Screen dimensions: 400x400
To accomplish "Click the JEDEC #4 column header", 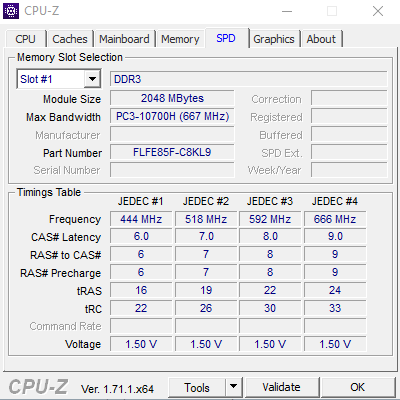I will coord(335,201).
